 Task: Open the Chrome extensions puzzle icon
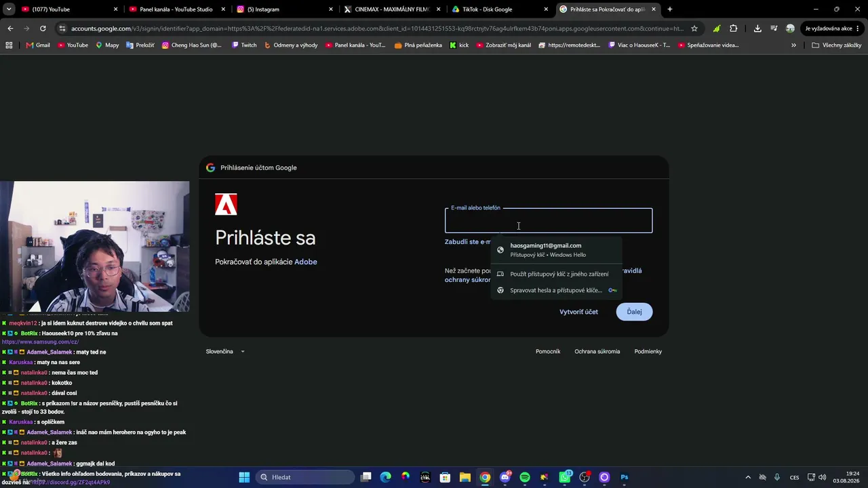[733, 28]
